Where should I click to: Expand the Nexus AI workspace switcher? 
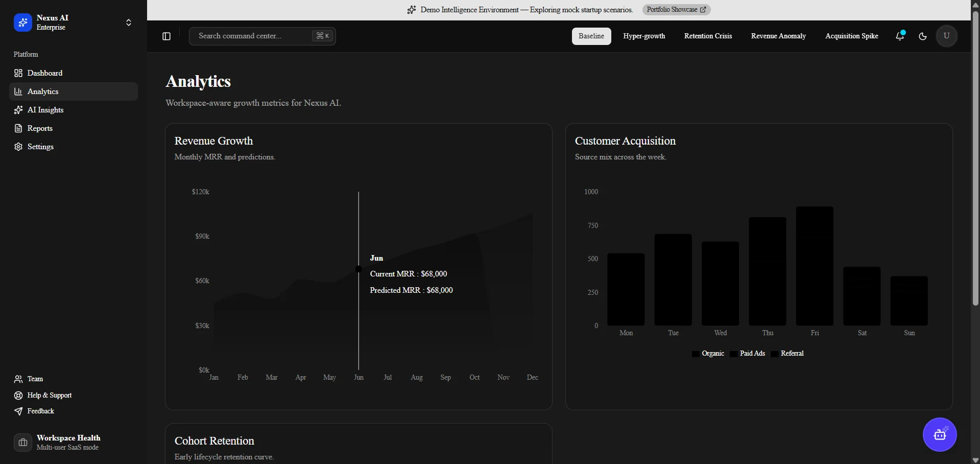click(129, 22)
